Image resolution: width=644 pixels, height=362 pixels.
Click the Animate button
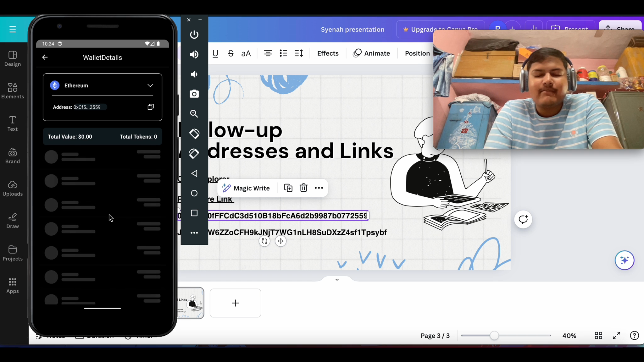tap(371, 53)
